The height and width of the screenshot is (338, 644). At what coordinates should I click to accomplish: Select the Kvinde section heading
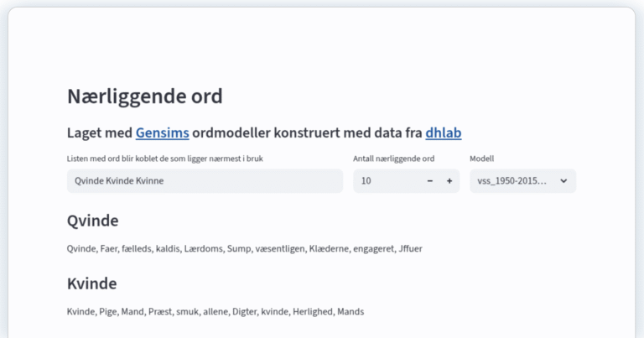(x=91, y=283)
